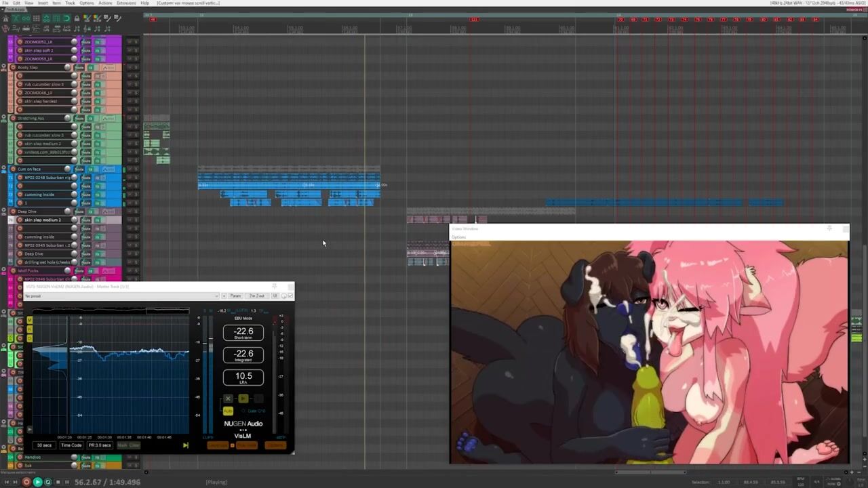868x488 pixels.
Task: Click the transport Record button
Action: click(x=26, y=482)
